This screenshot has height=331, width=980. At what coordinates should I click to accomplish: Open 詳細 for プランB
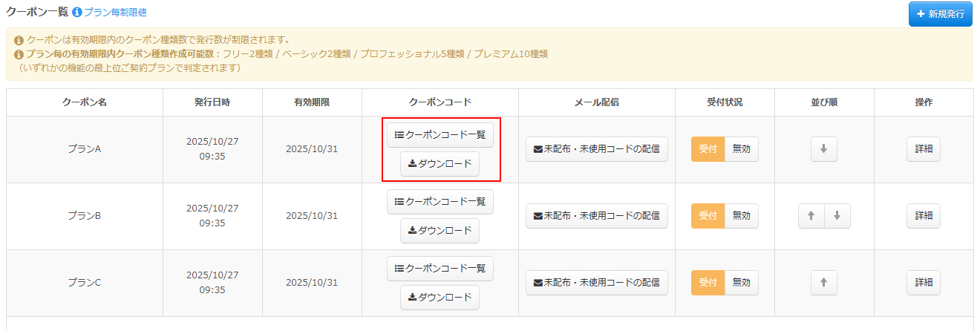pos(923,216)
